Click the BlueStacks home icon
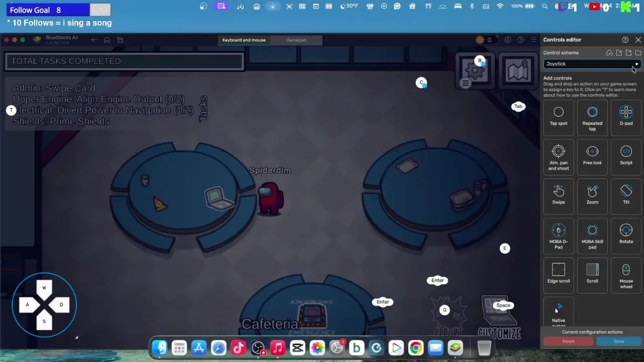Screen dimensions: 644x362 click(107, 40)
